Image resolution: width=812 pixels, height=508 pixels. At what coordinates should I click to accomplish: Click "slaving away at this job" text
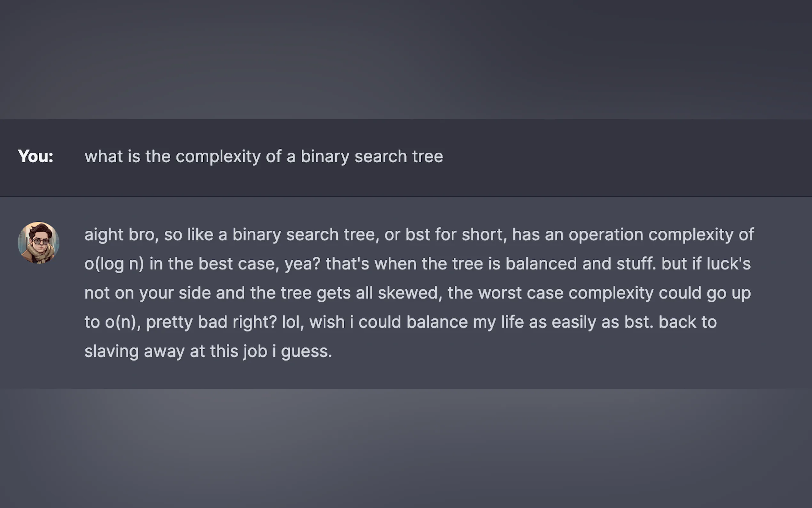[176, 351]
